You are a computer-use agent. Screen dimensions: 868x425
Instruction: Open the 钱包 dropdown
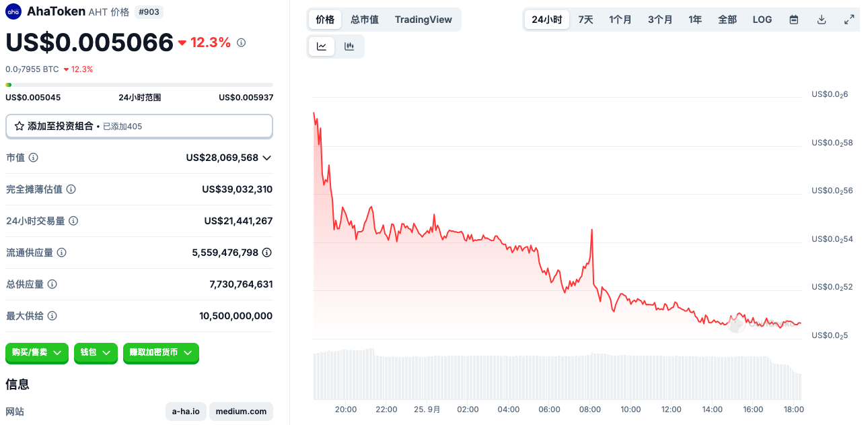(96, 352)
